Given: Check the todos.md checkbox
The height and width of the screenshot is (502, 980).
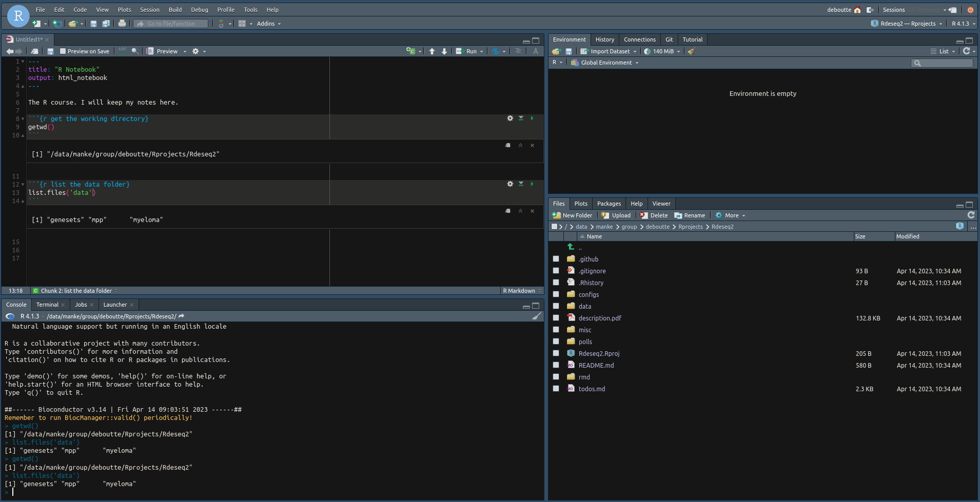Looking at the screenshot, I should click(556, 389).
